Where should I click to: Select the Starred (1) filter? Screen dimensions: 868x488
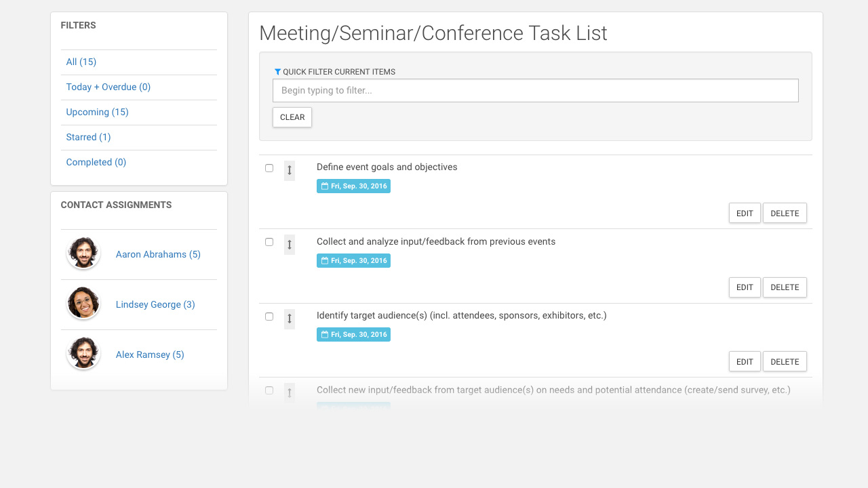coord(88,138)
